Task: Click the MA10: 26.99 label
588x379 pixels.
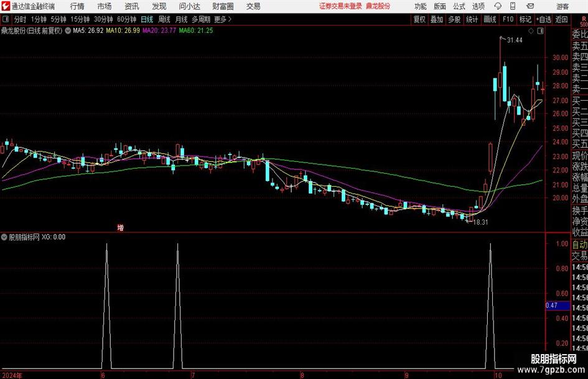Action: click(x=123, y=30)
